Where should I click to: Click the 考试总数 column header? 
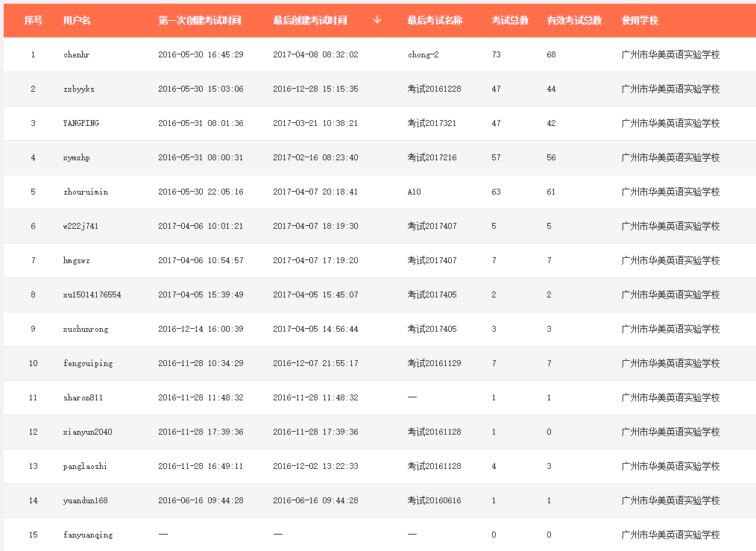(x=510, y=20)
